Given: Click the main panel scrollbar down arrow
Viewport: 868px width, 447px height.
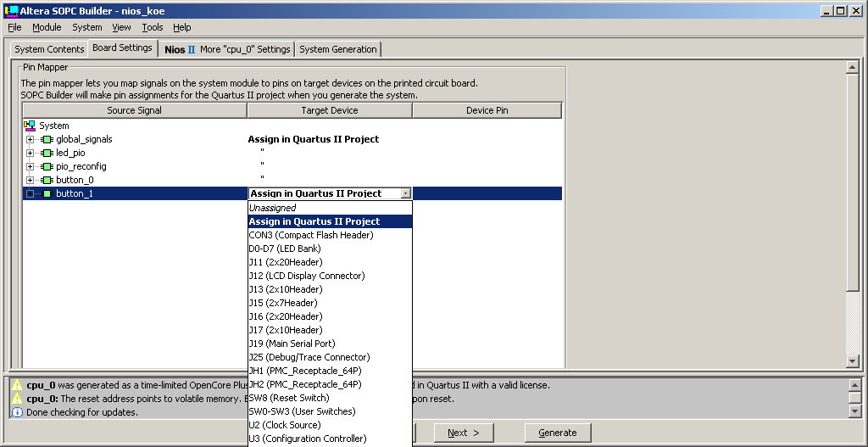Looking at the screenshot, I should click(853, 361).
